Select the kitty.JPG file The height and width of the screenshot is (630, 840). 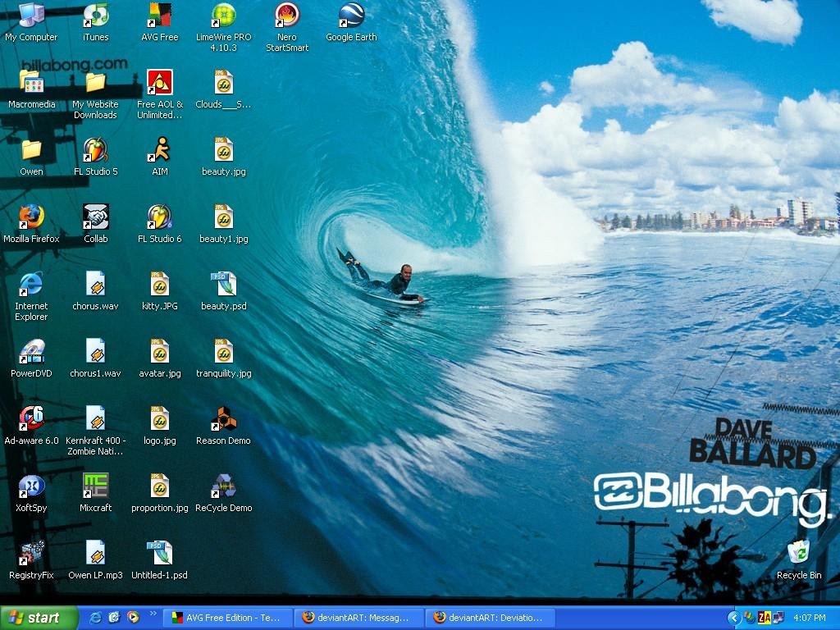coord(160,291)
